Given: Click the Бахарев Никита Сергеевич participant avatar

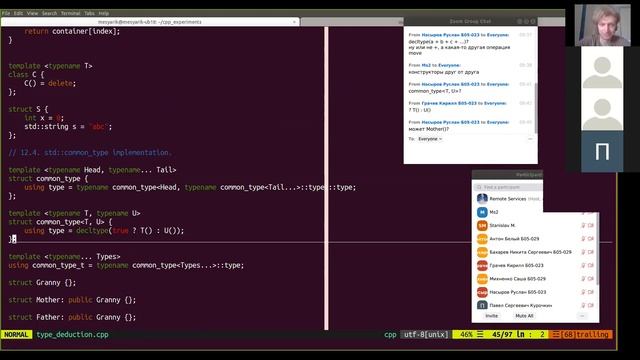Looking at the screenshot, I should click(x=482, y=252).
